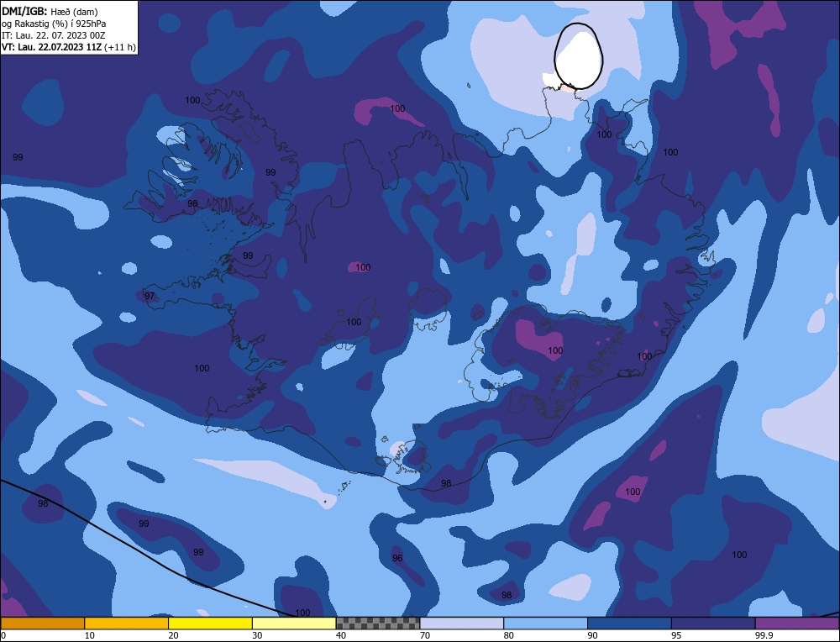Click the '97' humidity label on the map

150,296
